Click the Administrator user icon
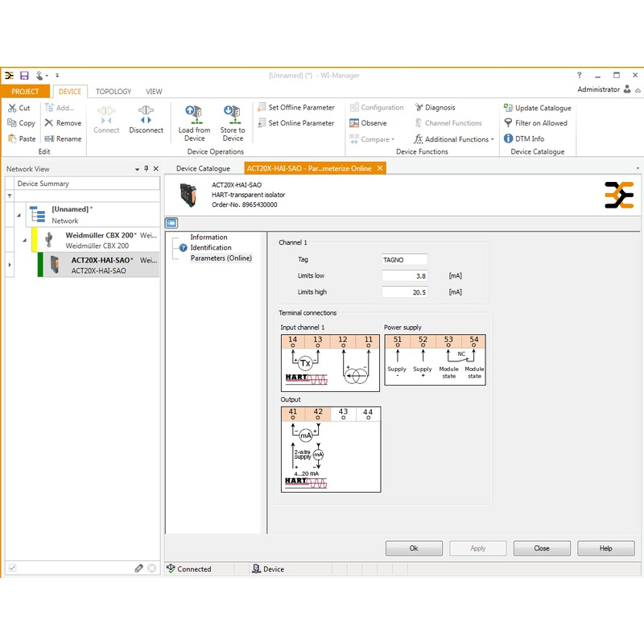 627,89
